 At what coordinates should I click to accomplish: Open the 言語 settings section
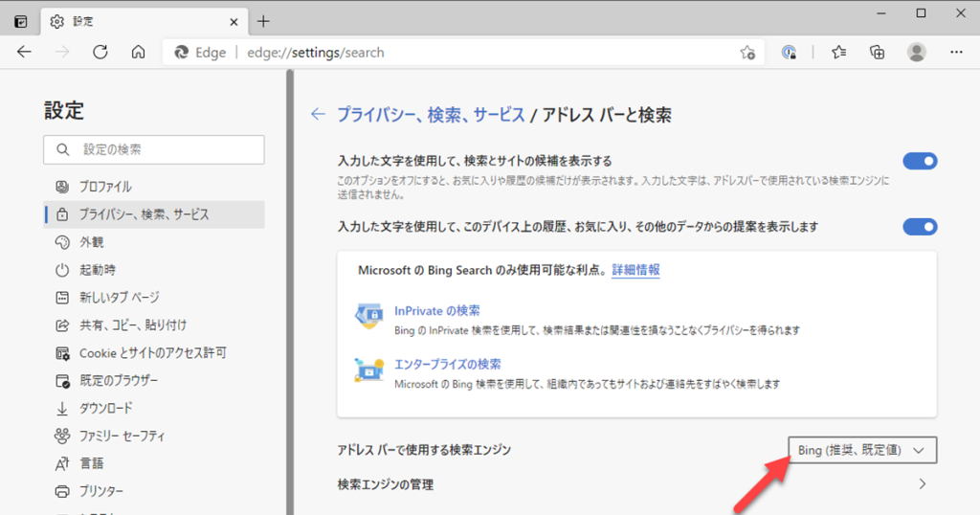coord(154,463)
